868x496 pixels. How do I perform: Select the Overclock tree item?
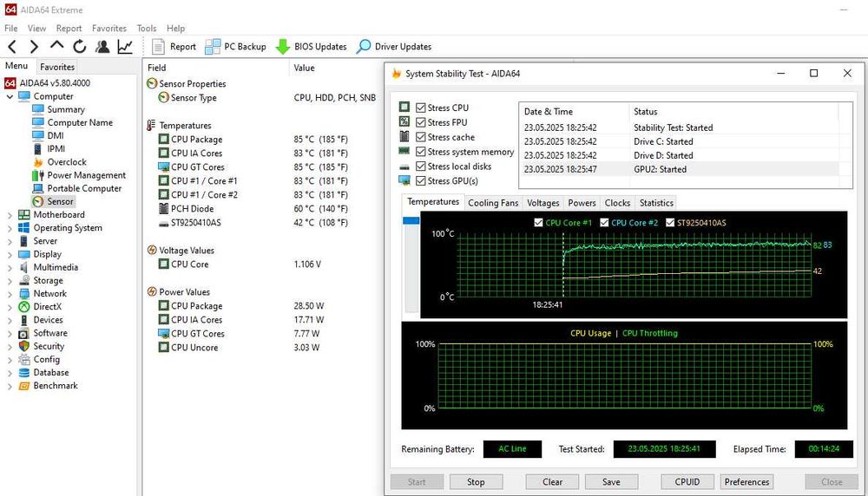point(67,162)
